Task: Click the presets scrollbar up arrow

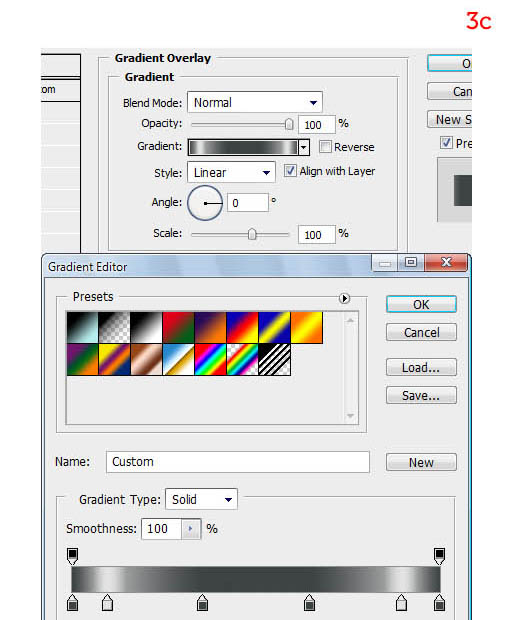Action: (350, 320)
